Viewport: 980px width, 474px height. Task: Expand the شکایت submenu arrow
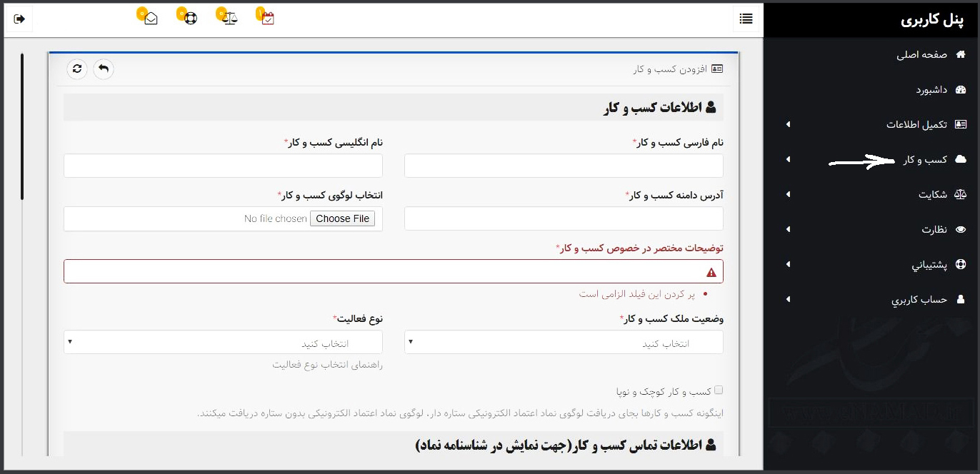pos(788,194)
